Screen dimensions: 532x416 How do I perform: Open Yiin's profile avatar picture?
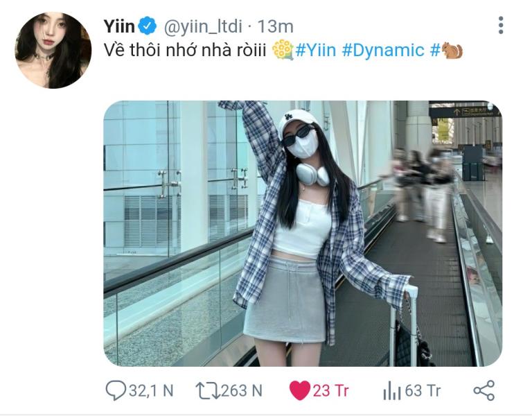pyautogui.click(x=53, y=50)
